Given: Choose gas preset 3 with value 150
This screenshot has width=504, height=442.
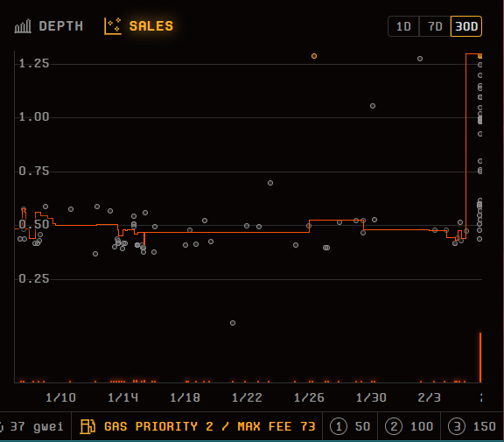Looking at the screenshot, I should 472,426.
